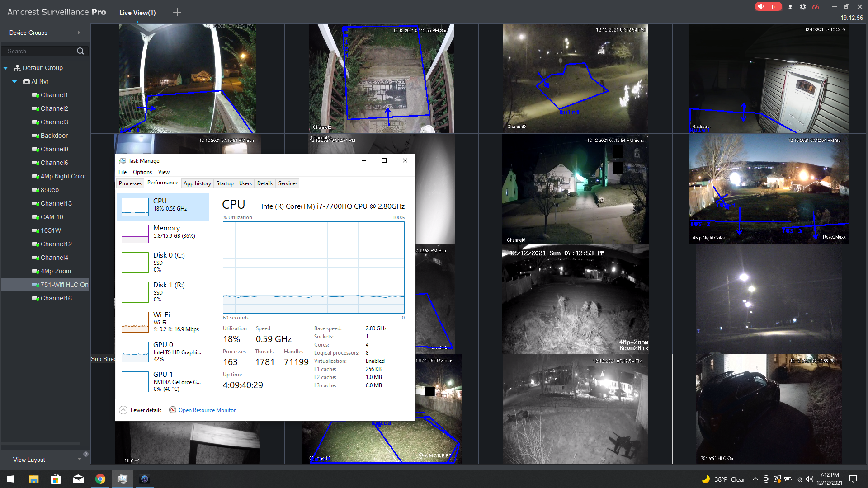
Task: Switch to the Processes tab
Action: tap(130, 183)
